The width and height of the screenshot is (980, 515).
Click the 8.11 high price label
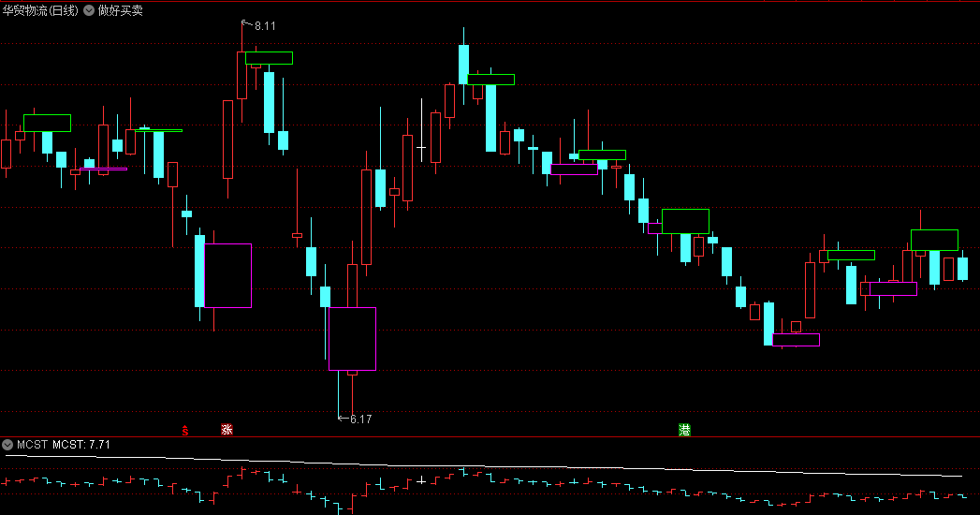click(x=265, y=26)
